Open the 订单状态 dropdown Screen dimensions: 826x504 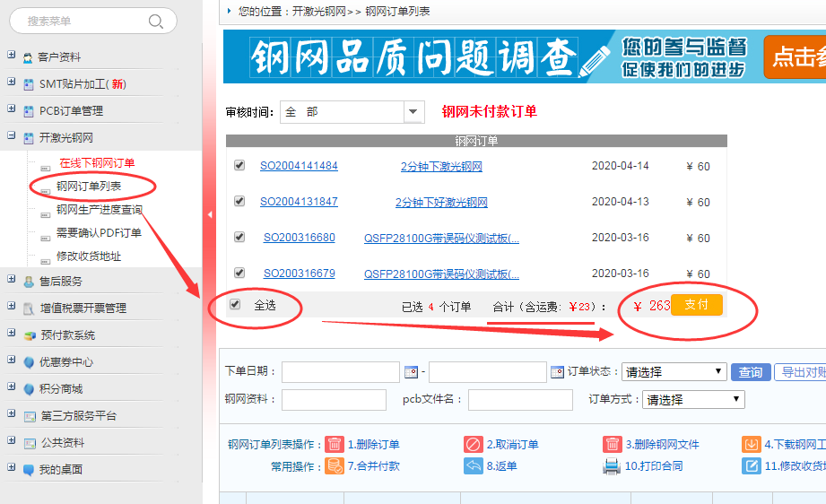674,372
